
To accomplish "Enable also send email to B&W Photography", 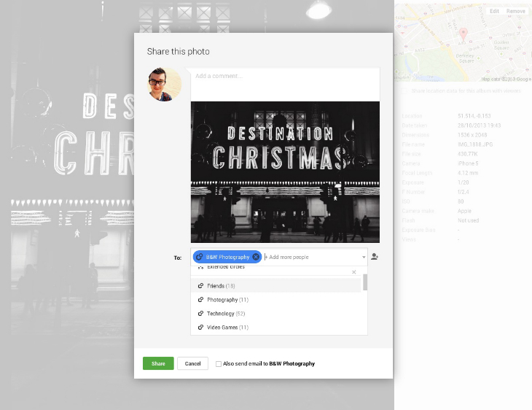I will click(219, 364).
